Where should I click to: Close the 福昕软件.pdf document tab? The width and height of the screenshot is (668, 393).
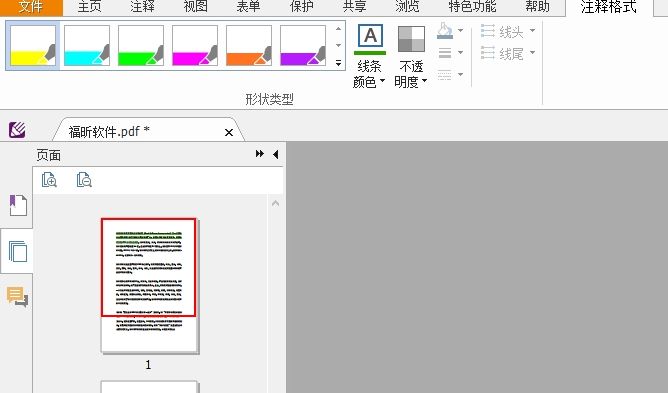(229, 133)
